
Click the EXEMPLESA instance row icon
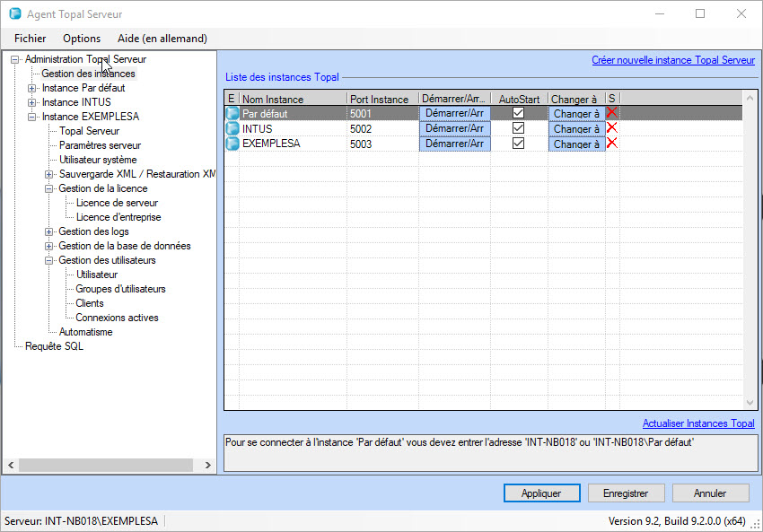(232, 144)
